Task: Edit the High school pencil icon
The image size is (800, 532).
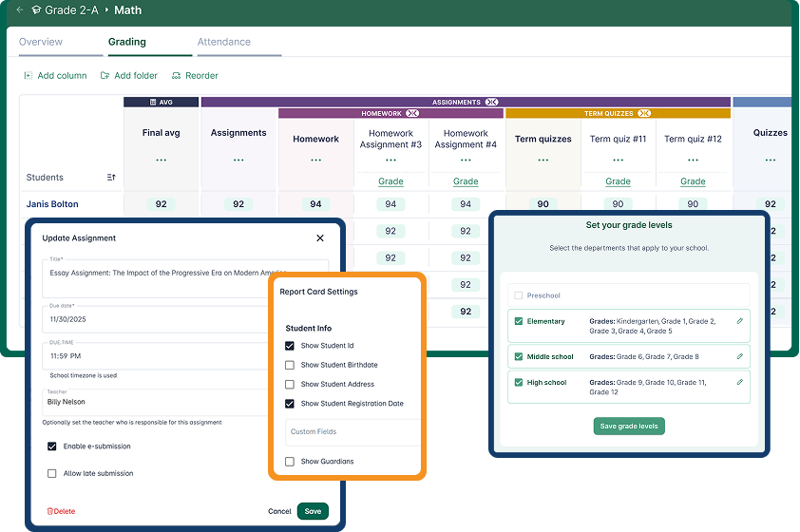Action: click(740, 382)
